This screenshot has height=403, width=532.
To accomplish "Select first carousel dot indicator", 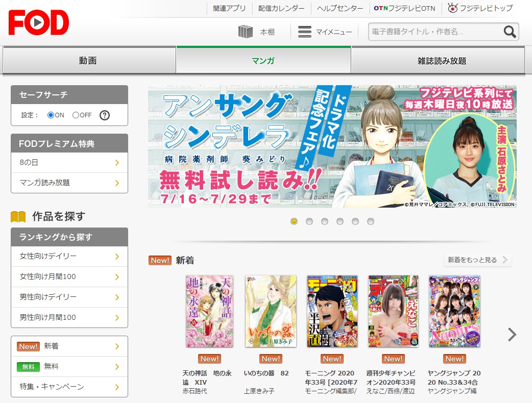I will tap(294, 221).
